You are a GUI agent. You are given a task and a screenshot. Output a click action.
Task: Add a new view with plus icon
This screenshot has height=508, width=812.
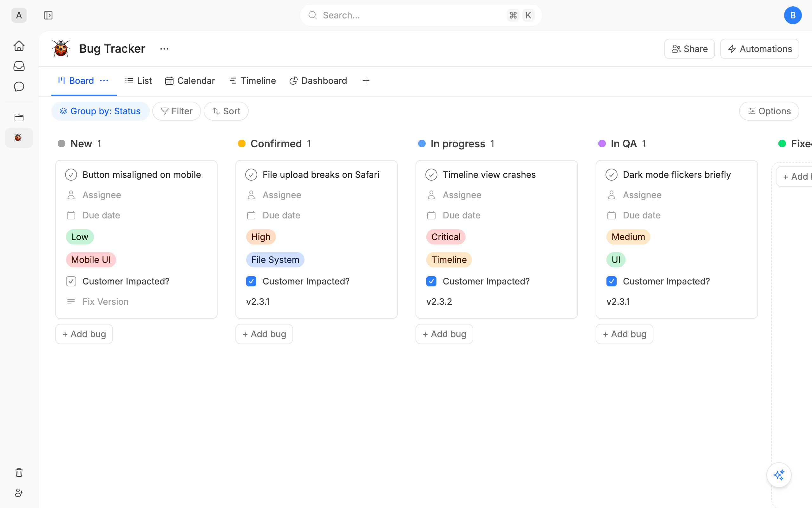[366, 81]
